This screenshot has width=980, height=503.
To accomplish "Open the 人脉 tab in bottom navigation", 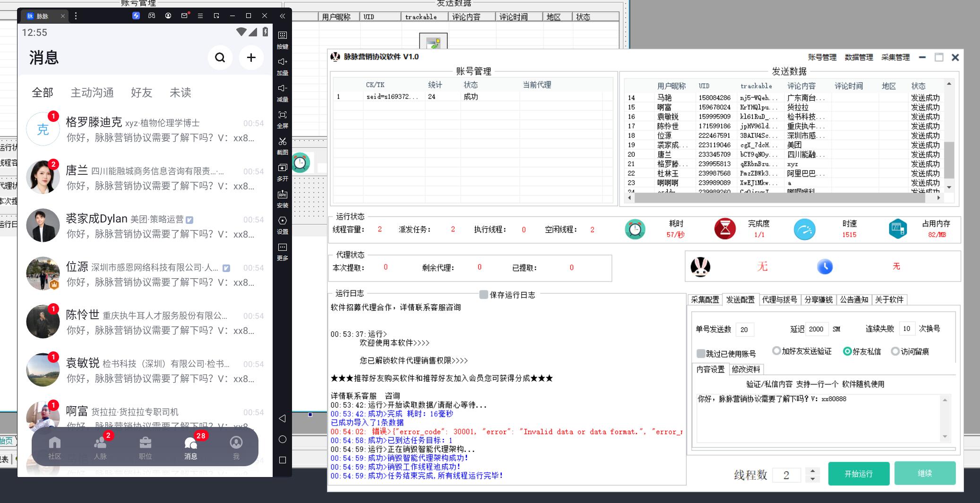I will pyautogui.click(x=100, y=447).
